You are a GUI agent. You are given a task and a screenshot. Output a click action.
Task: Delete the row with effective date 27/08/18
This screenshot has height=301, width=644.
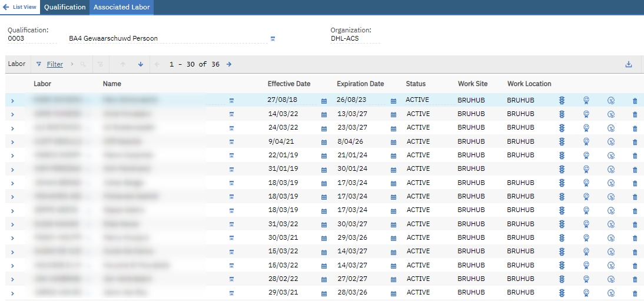(635, 101)
